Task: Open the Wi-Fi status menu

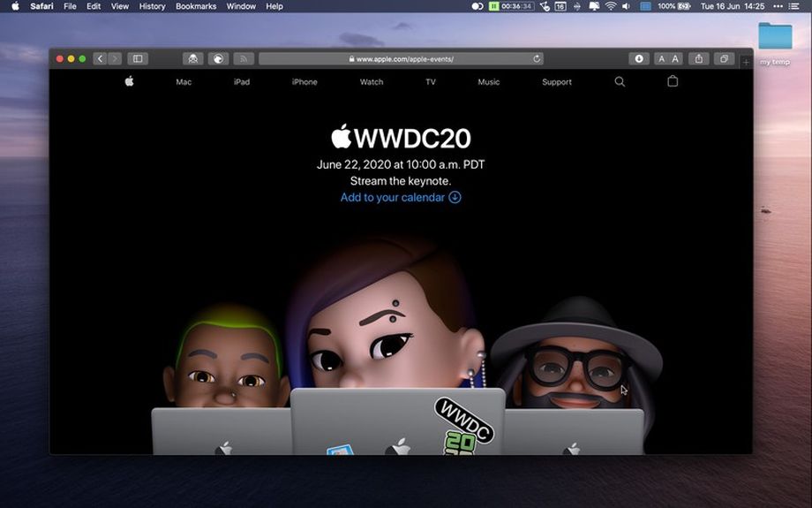Action: point(610,6)
